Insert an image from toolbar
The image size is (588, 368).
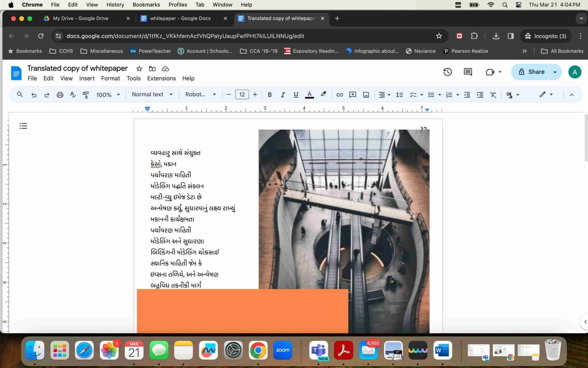366,95
